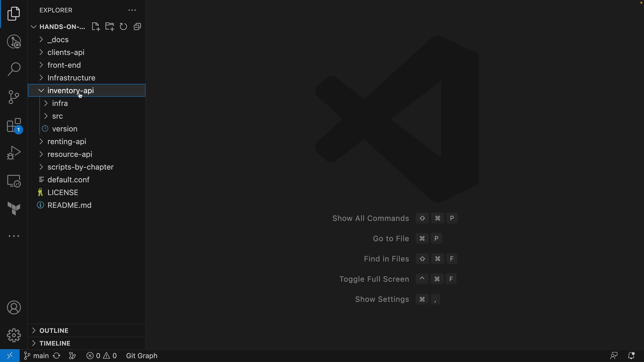
Task: Open the Run and Debug view
Action: click(14, 153)
